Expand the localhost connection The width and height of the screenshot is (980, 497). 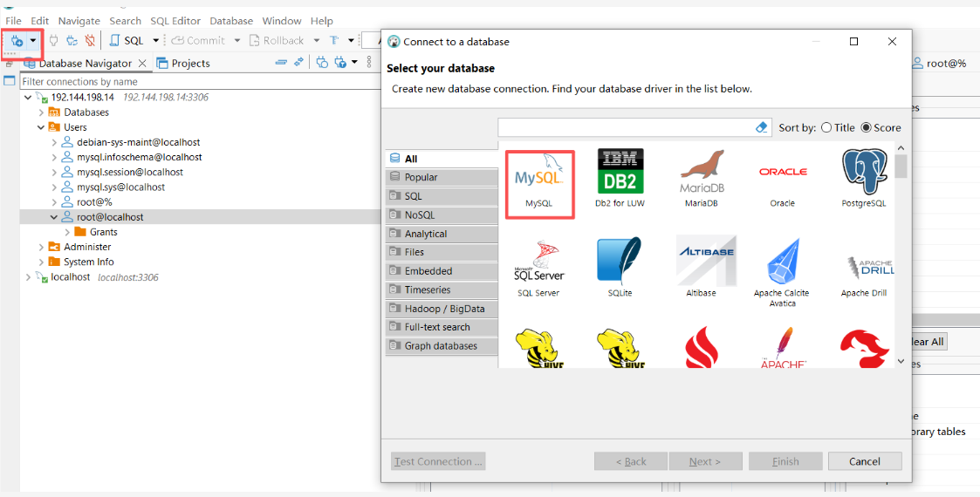(x=28, y=277)
